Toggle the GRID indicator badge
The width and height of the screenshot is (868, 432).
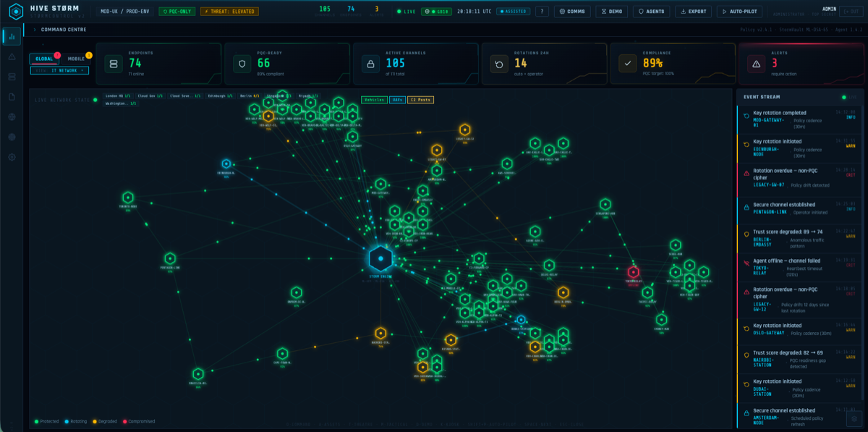pyautogui.click(x=435, y=12)
